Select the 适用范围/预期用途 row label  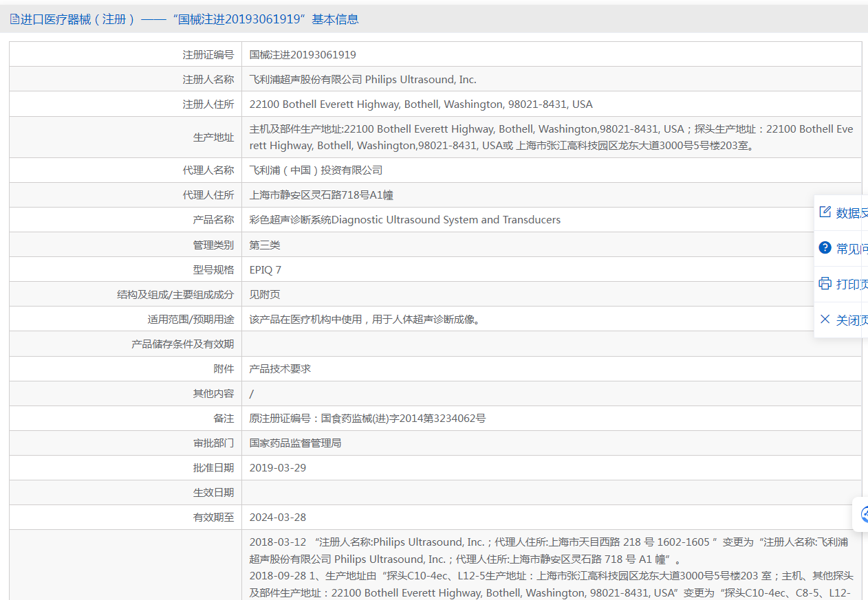tap(191, 319)
